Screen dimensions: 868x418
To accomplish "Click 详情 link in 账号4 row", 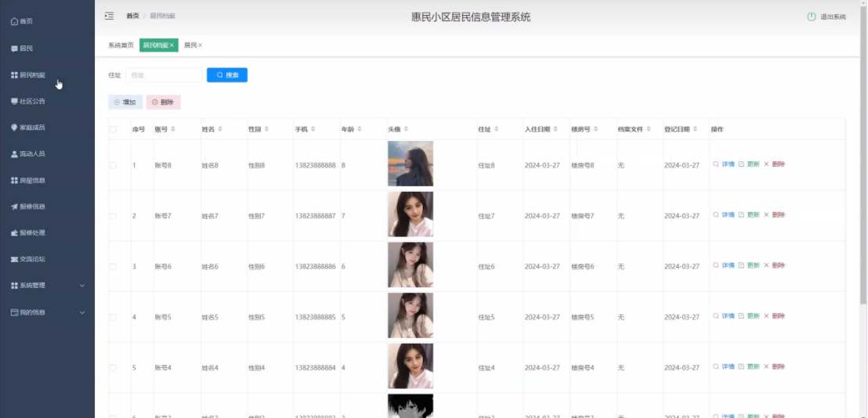I will point(728,366).
